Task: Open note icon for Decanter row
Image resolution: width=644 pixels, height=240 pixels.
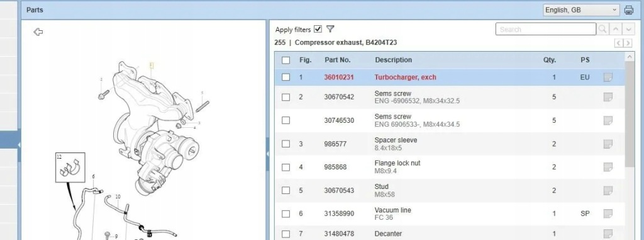Action: [608, 234]
